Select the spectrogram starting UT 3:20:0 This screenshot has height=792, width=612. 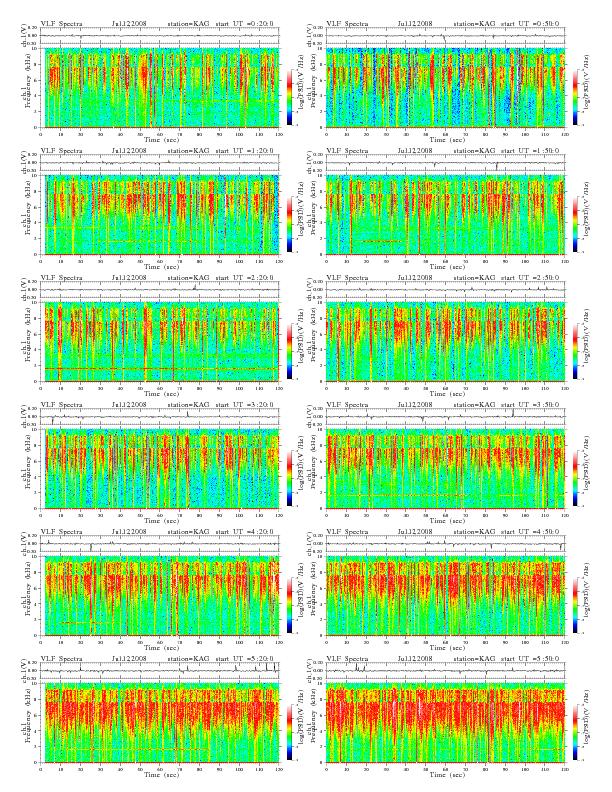pos(160,469)
